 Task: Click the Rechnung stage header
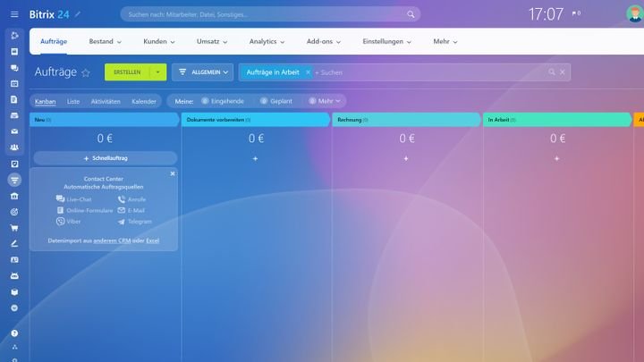(x=406, y=120)
